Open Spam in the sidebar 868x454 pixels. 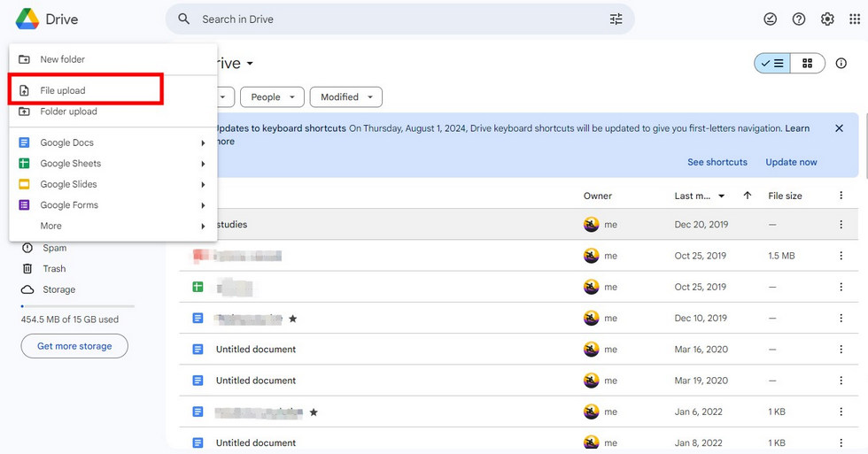click(55, 248)
